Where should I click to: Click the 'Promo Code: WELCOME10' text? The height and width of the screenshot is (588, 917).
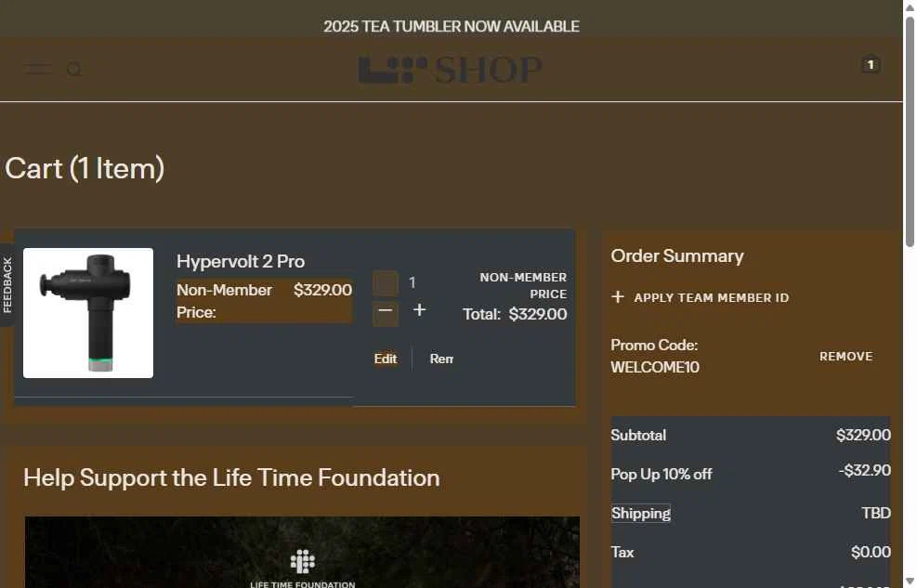655,356
